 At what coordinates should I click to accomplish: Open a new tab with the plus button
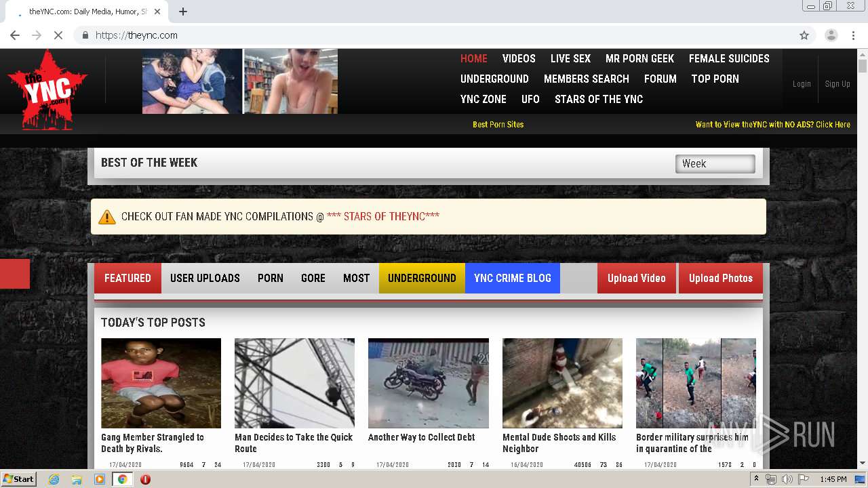pos(183,12)
